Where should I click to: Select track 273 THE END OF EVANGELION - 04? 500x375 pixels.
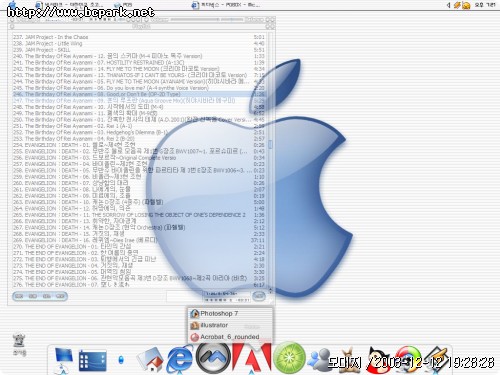click(x=139, y=266)
